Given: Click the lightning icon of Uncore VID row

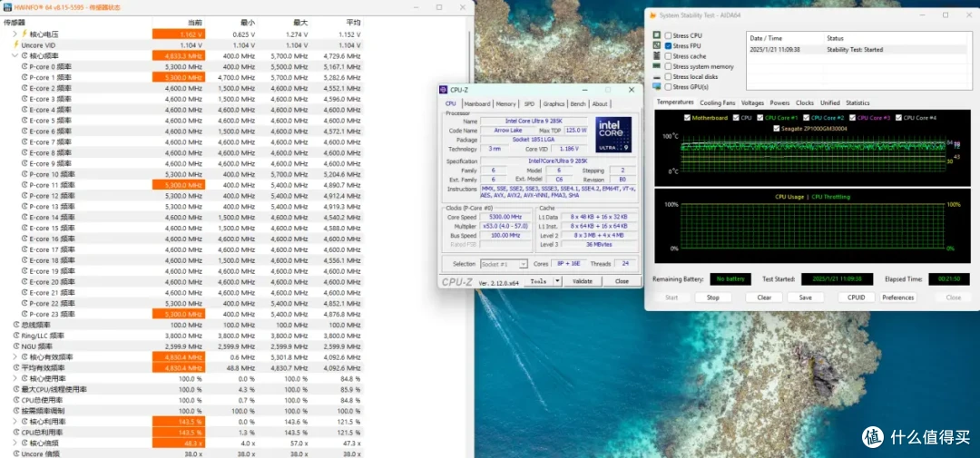Looking at the screenshot, I should pyautogui.click(x=16, y=45).
